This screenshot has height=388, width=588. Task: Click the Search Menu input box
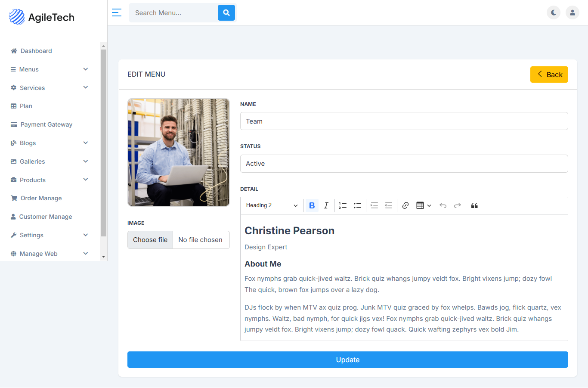[x=174, y=13]
